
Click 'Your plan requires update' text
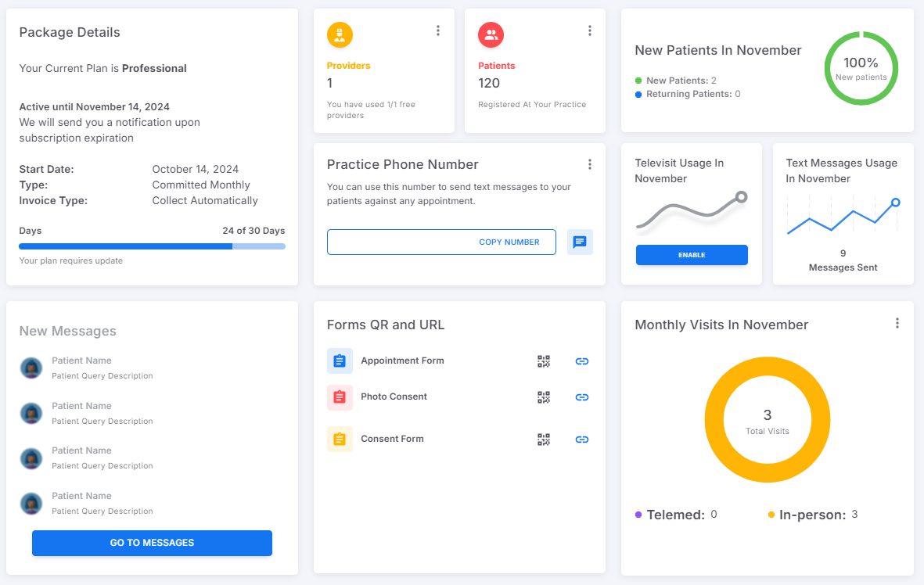(70, 260)
